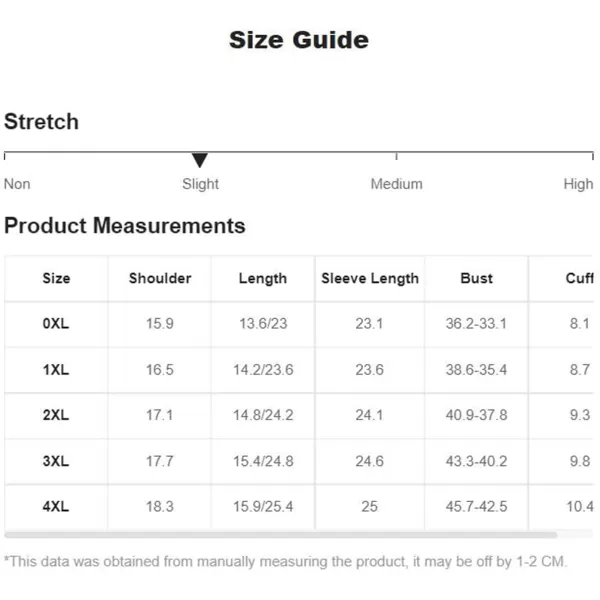The height and width of the screenshot is (600, 600).
Task: Click the Length column header
Action: click(x=263, y=279)
